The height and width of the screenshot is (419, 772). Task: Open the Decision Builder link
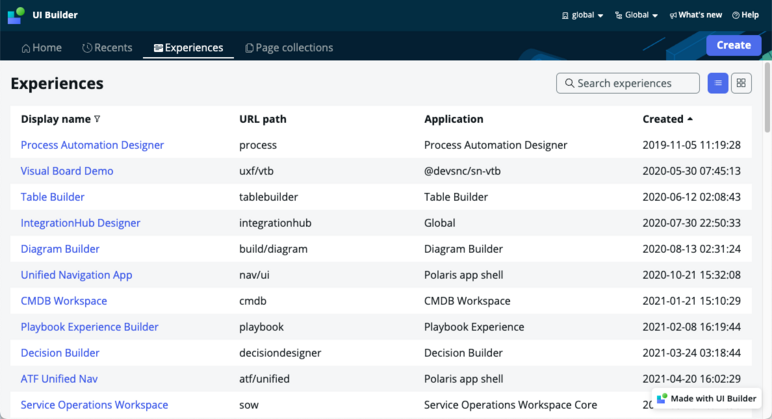[x=60, y=353]
